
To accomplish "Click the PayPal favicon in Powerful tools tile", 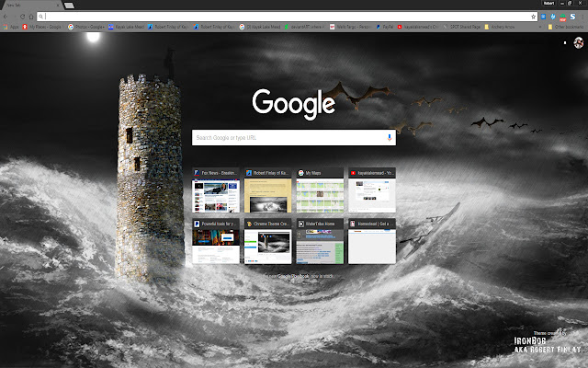I will [x=197, y=224].
